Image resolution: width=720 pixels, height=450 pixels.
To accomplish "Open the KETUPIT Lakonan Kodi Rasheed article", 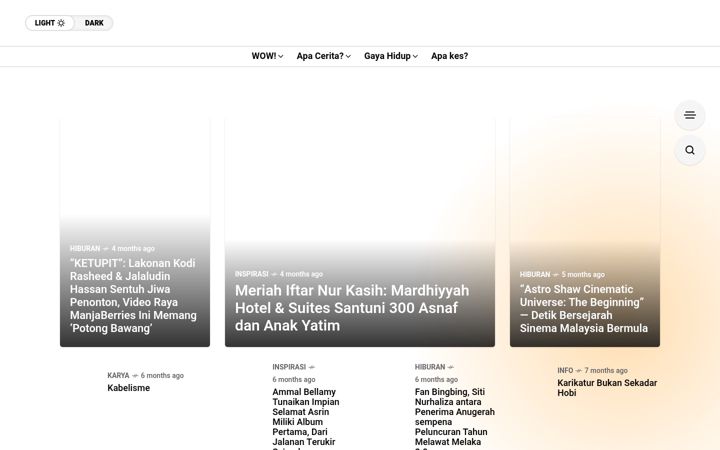I will (x=133, y=296).
